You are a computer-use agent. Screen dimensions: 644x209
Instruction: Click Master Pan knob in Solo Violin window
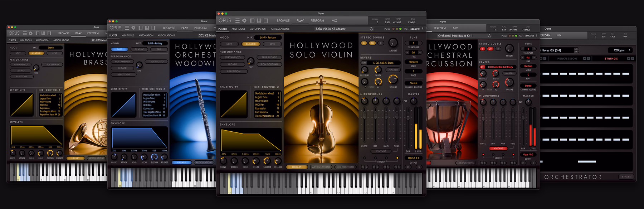pyautogui.click(x=414, y=101)
